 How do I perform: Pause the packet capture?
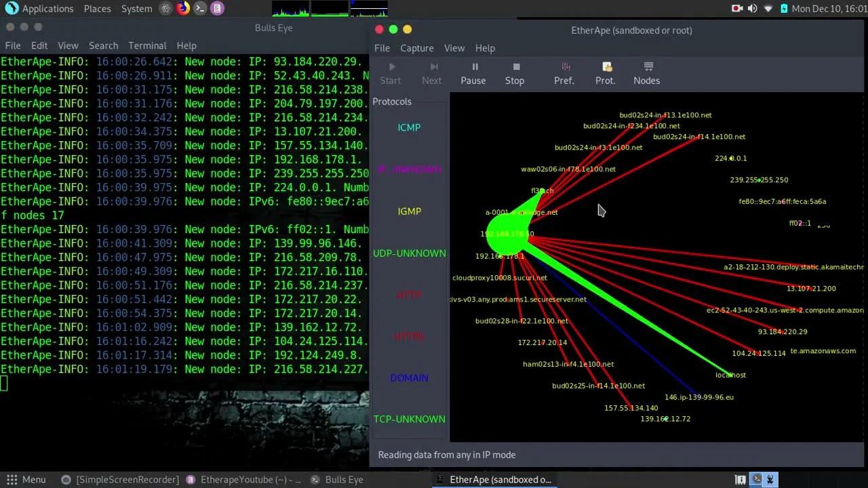tap(473, 73)
